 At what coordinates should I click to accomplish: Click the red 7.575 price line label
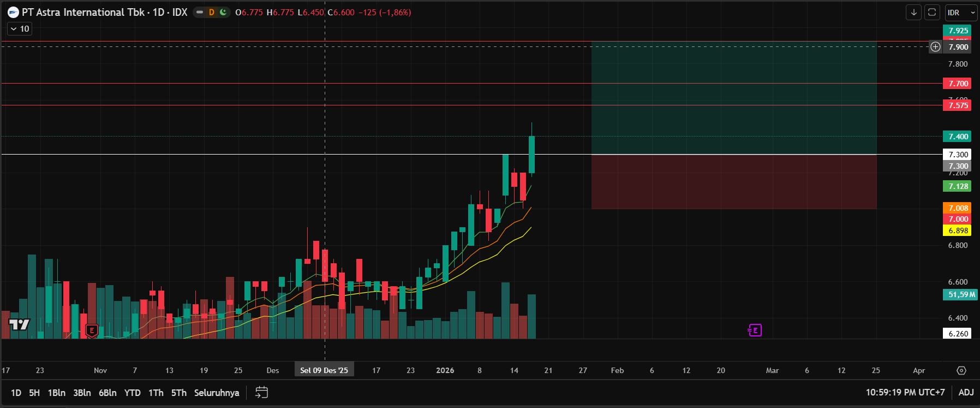point(958,105)
